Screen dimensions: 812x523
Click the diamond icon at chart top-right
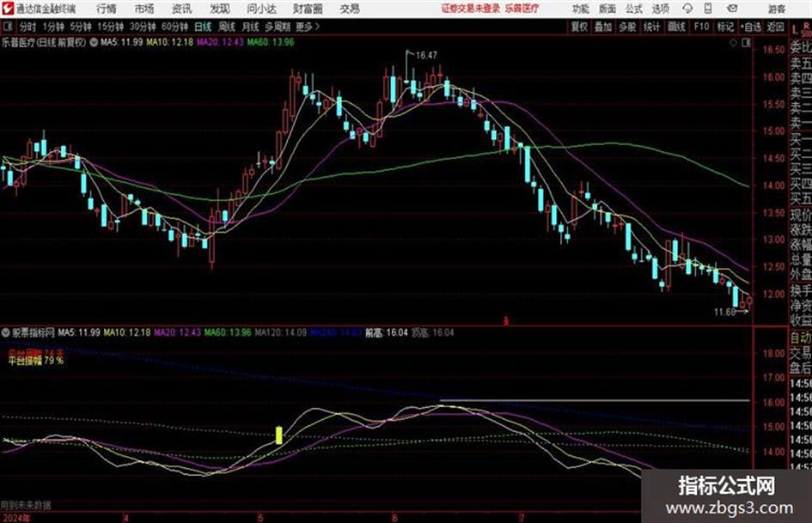733,43
